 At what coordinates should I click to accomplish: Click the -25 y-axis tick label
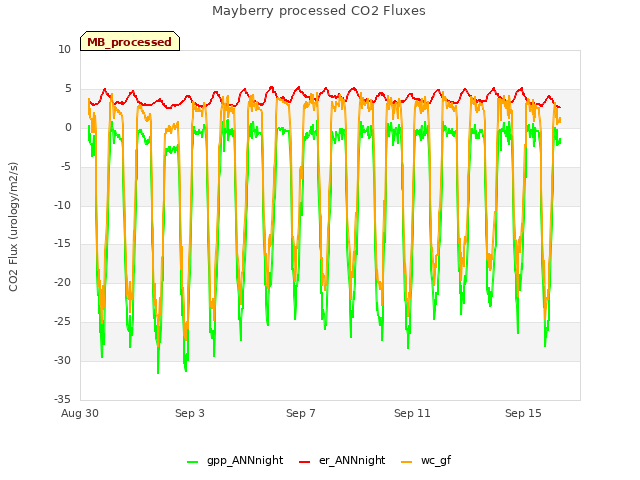click(x=62, y=322)
